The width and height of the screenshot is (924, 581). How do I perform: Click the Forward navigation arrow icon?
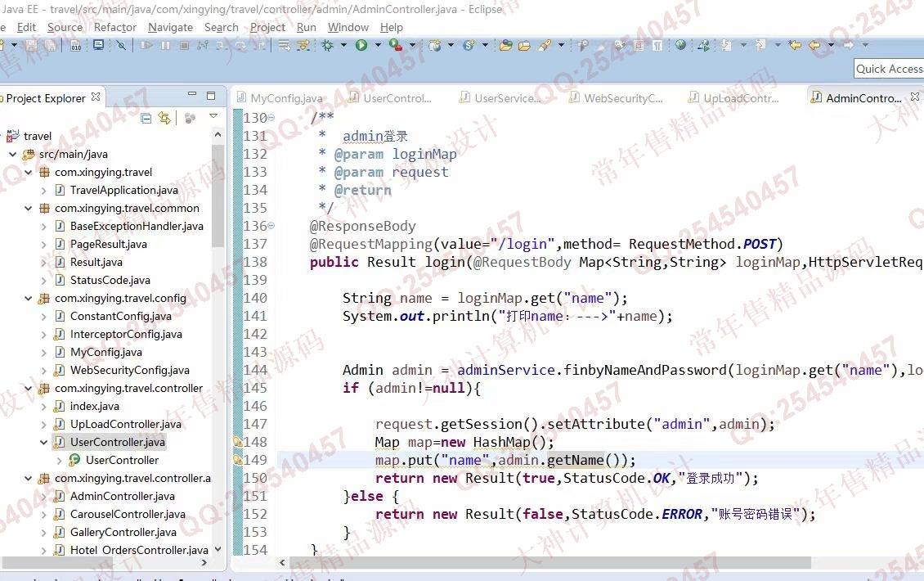[x=849, y=45]
